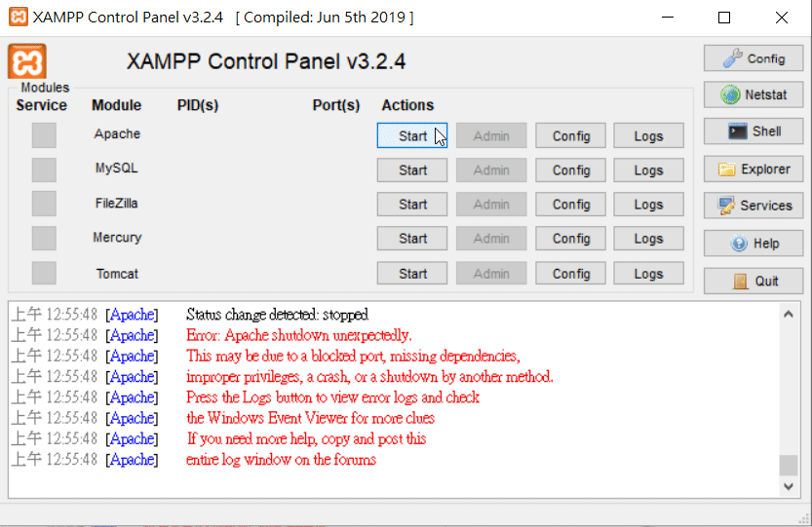The height and width of the screenshot is (527, 812).
Task: Open the MySQL Logs menu
Action: [x=649, y=170]
